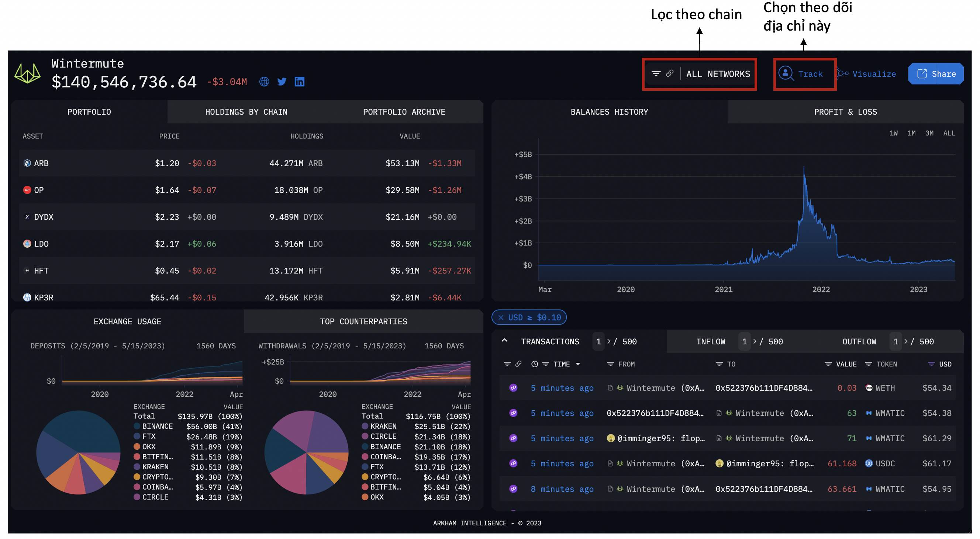Click the WETH token icon in transactions

(x=869, y=388)
